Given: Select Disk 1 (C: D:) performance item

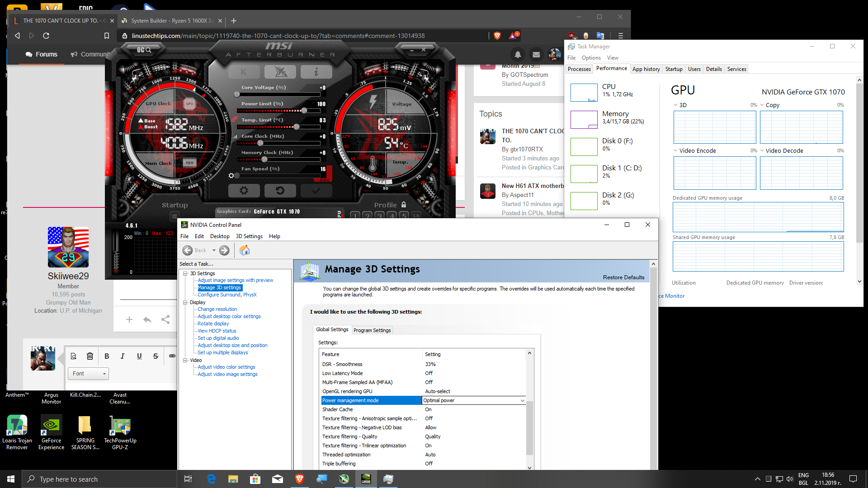Looking at the screenshot, I should 611,173.
